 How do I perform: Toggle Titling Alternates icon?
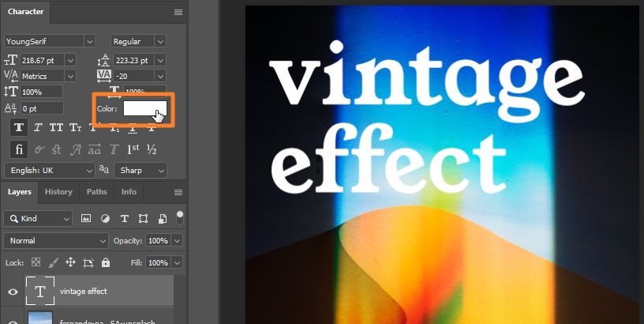(x=114, y=149)
